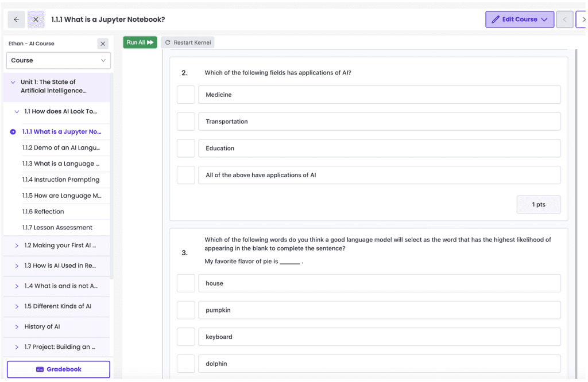Click the double-arrow icon inside Run All

[150, 42]
